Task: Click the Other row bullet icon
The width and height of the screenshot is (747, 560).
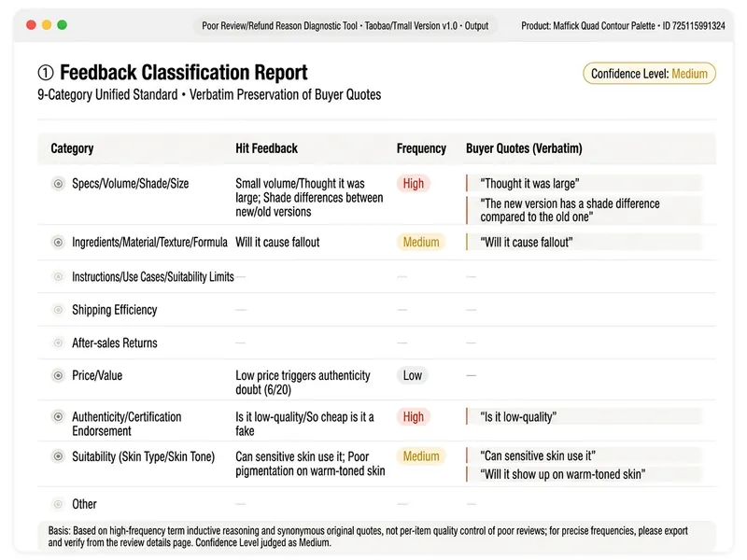Action: [x=58, y=504]
